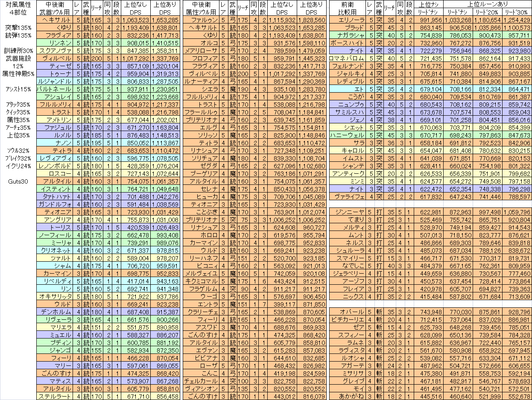Select the 'ボースハイト' cell
The image size is (532, 400).
point(348,43)
